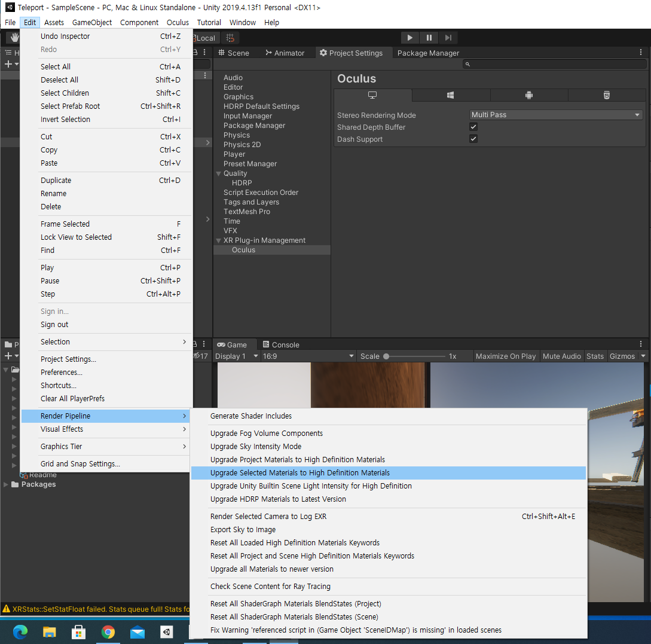Open Gizmos dropdown arrow
The image size is (651, 644).
(x=643, y=356)
